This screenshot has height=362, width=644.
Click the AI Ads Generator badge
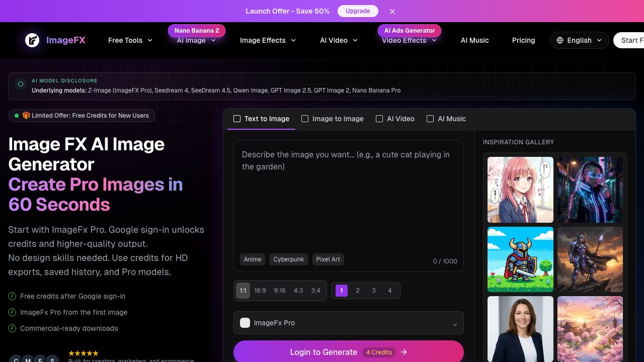(x=410, y=31)
